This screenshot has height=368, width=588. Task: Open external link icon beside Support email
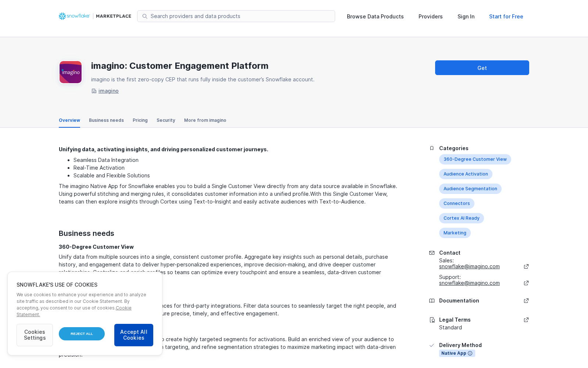coord(526,283)
